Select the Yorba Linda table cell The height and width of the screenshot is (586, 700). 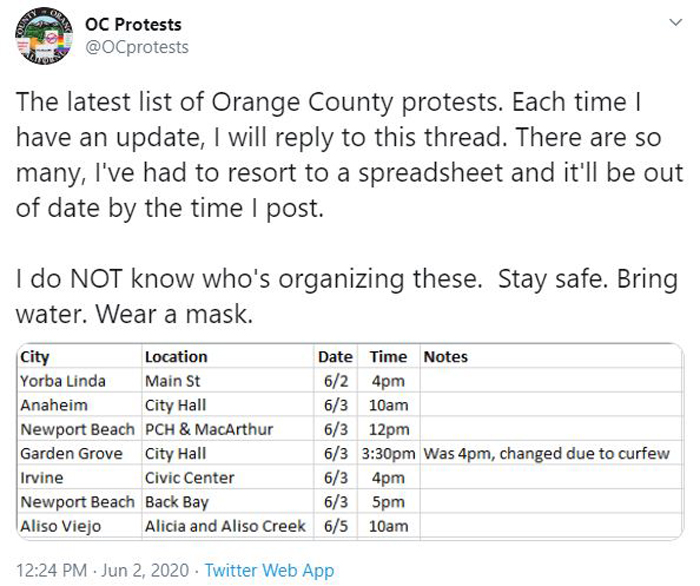[x=80, y=381]
